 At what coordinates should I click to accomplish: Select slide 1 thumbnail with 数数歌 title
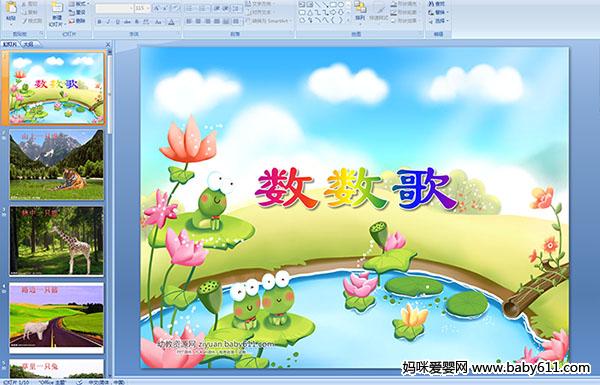pyautogui.click(x=57, y=88)
